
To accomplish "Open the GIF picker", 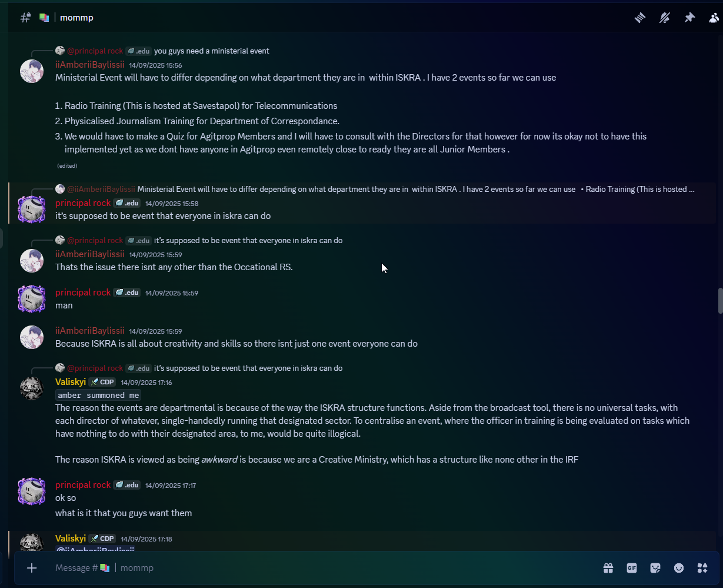I will click(632, 568).
